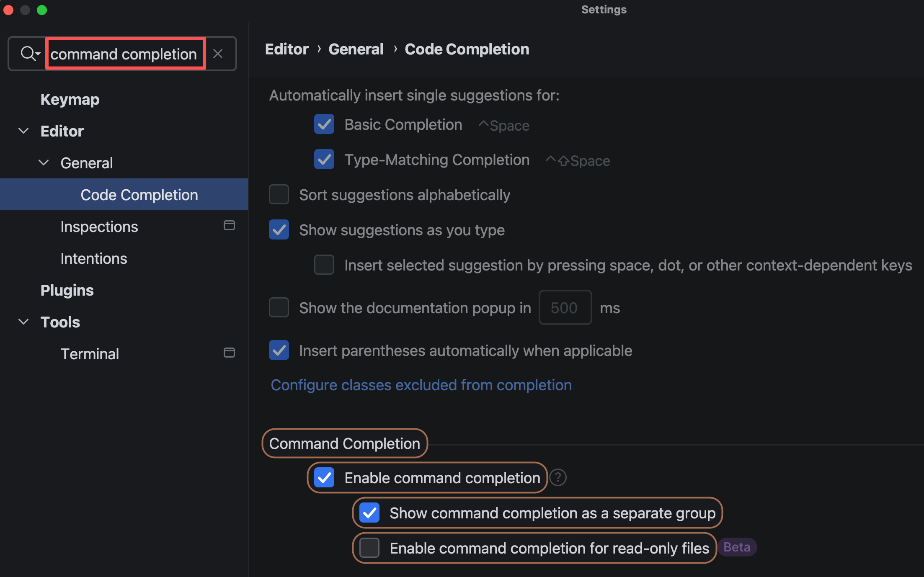The width and height of the screenshot is (924, 577).
Task: Collapse the Tools tree node
Action: (24, 322)
